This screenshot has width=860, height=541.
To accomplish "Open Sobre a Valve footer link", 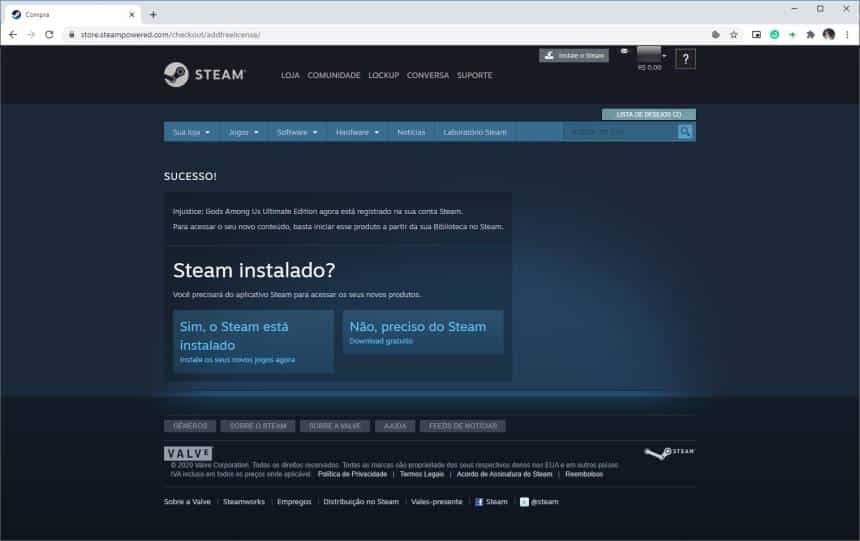I will [x=187, y=501].
